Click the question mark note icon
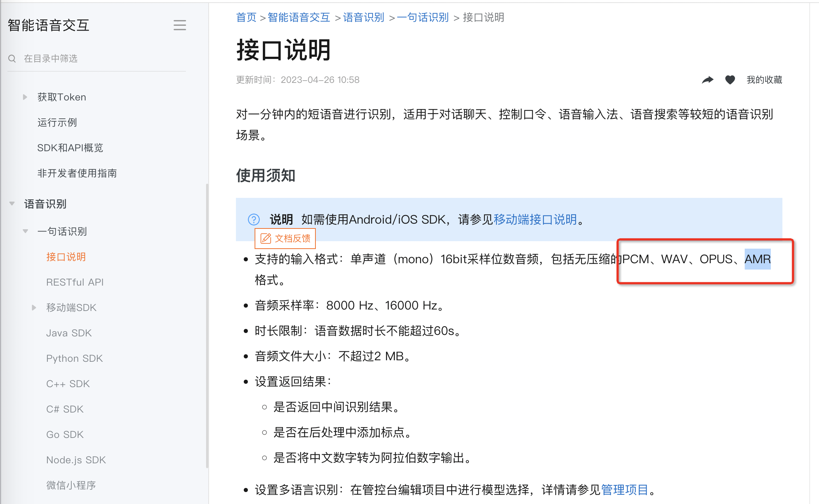Screen dimensions: 819x504 254,220
